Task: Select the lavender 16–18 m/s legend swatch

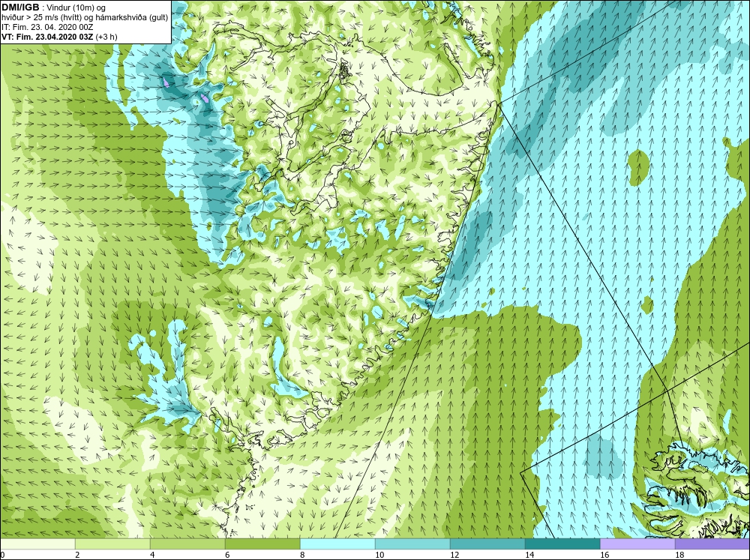Action: click(637, 544)
